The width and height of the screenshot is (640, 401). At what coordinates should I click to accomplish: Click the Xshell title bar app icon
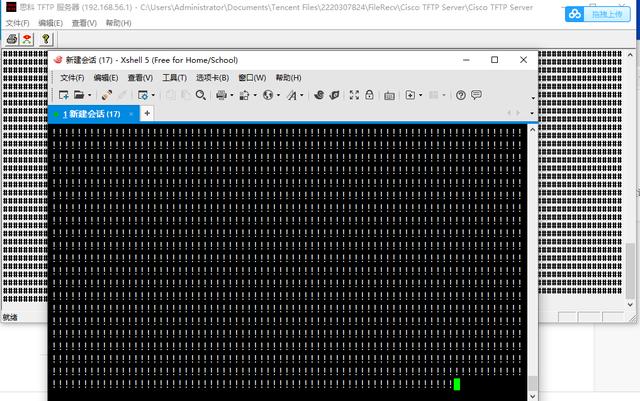58,60
